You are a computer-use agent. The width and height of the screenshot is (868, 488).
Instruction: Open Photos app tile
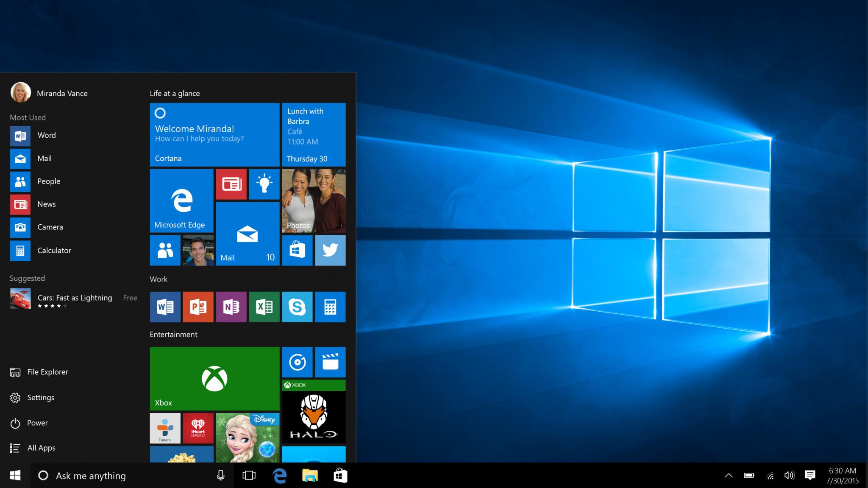315,201
